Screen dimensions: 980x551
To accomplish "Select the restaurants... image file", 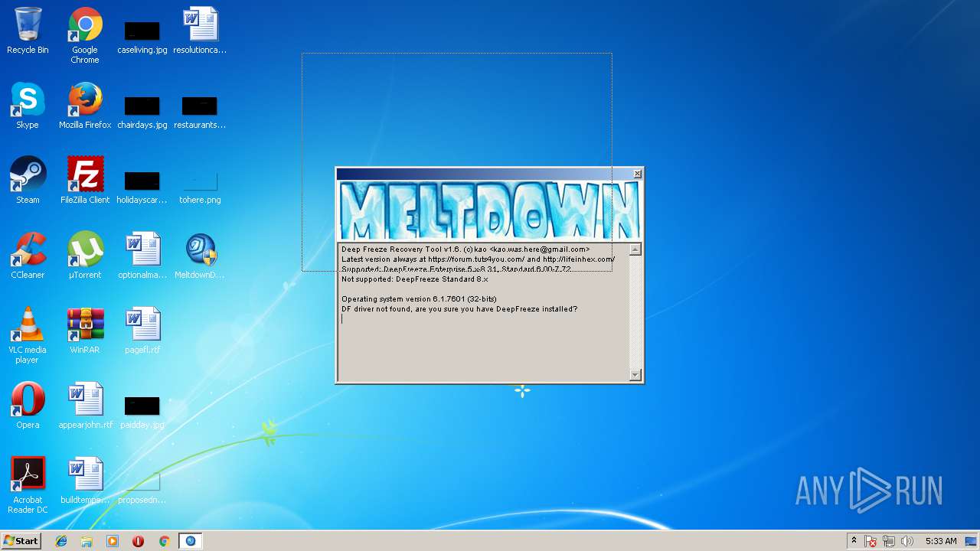I will coord(200,111).
